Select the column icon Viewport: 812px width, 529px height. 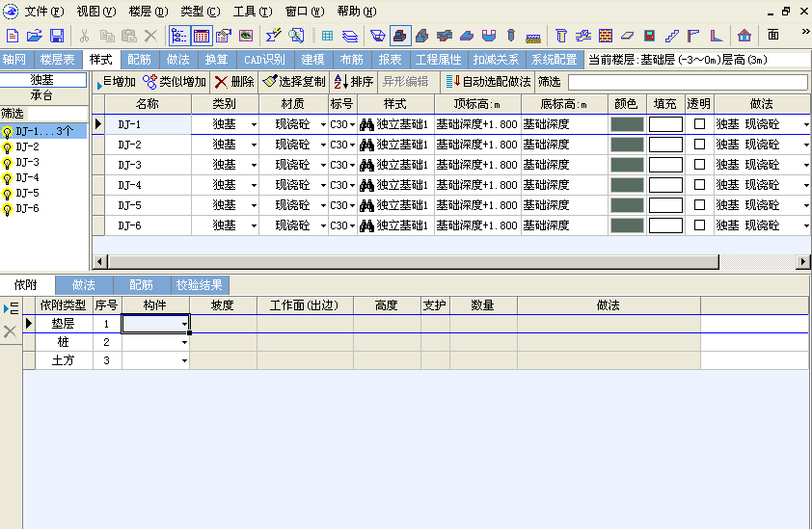tap(561, 36)
